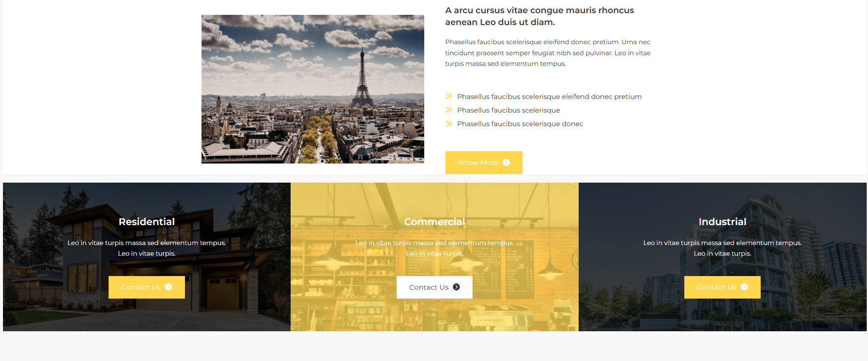Select the Industrial heading

[x=722, y=222]
